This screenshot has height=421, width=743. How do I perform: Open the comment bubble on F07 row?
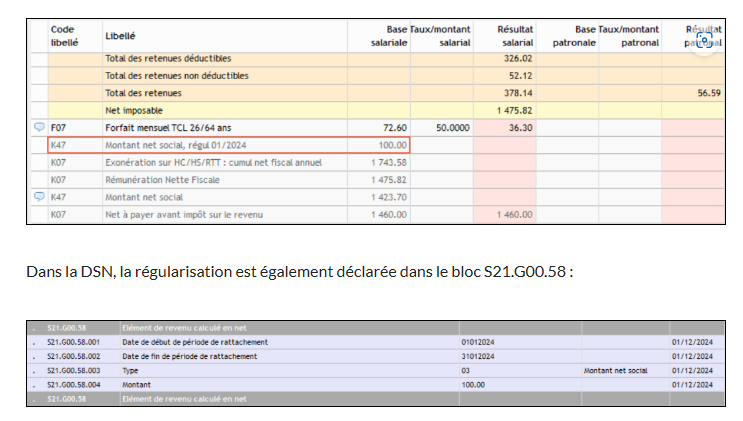tap(39, 127)
